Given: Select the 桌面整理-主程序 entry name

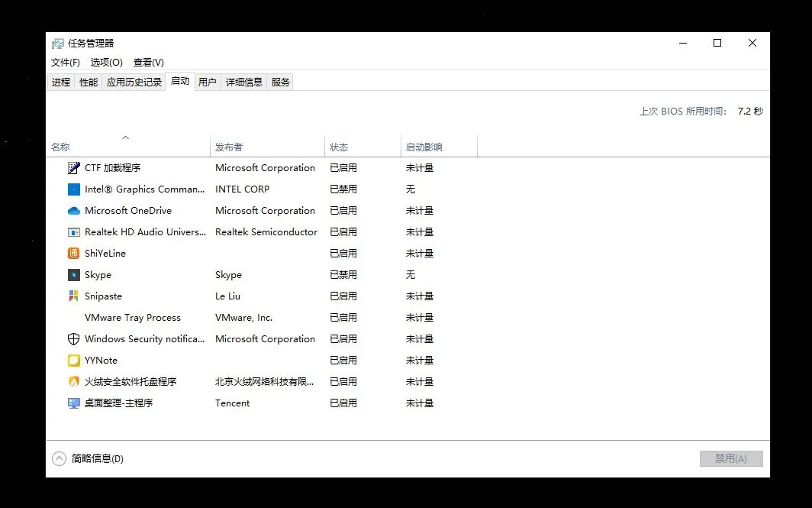Looking at the screenshot, I should coord(118,403).
